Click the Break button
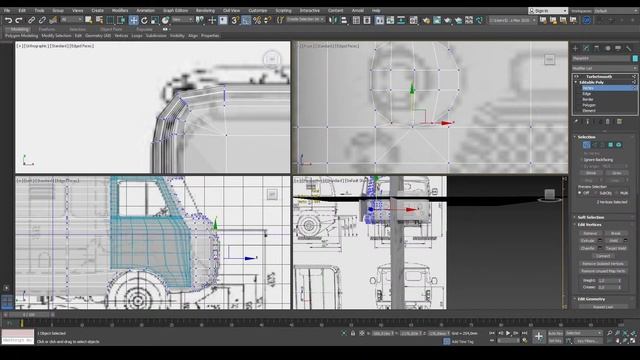The height and width of the screenshot is (360, 640). [x=616, y=233]
